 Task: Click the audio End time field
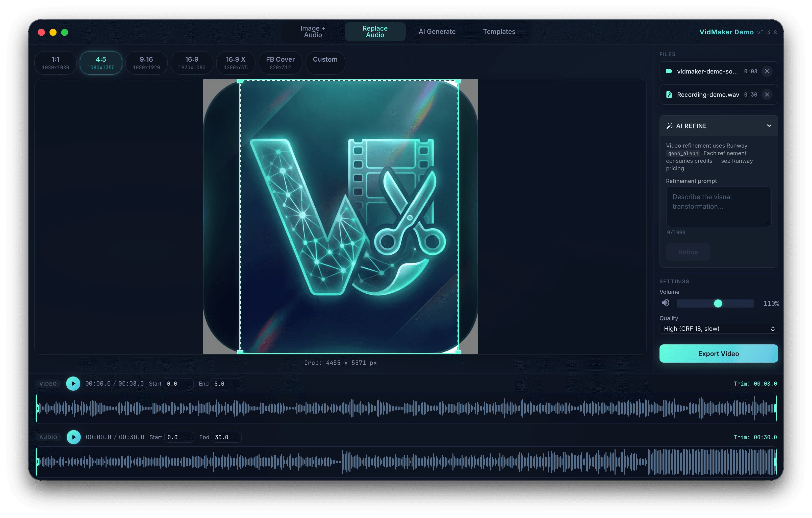point(226,437)
